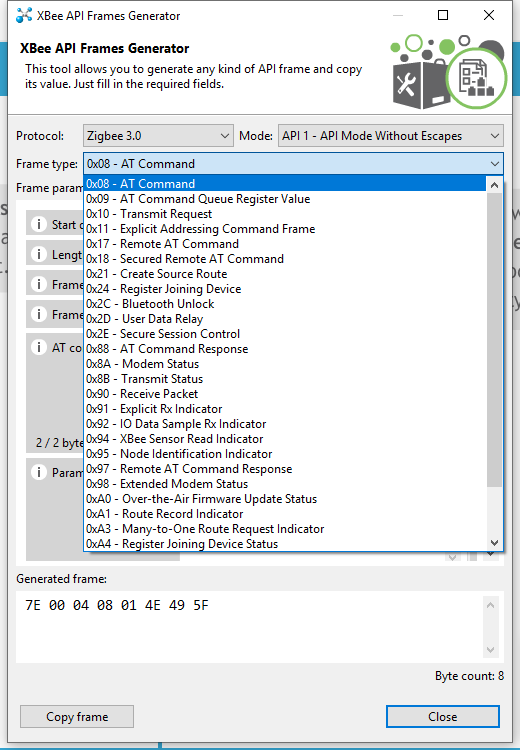
Task: Pick 0x97 - Remote AT Command Response
Action: tap(285, 469)
